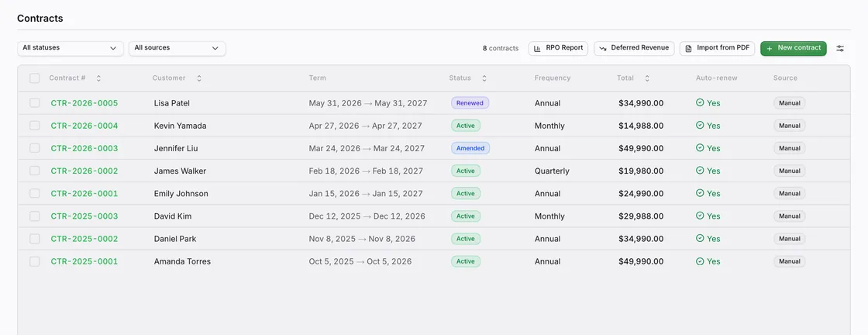The width and height of the screenshot is (868, 335).
Task: Click sort arrows beside Status header
Action: click(x=484, y=78)
